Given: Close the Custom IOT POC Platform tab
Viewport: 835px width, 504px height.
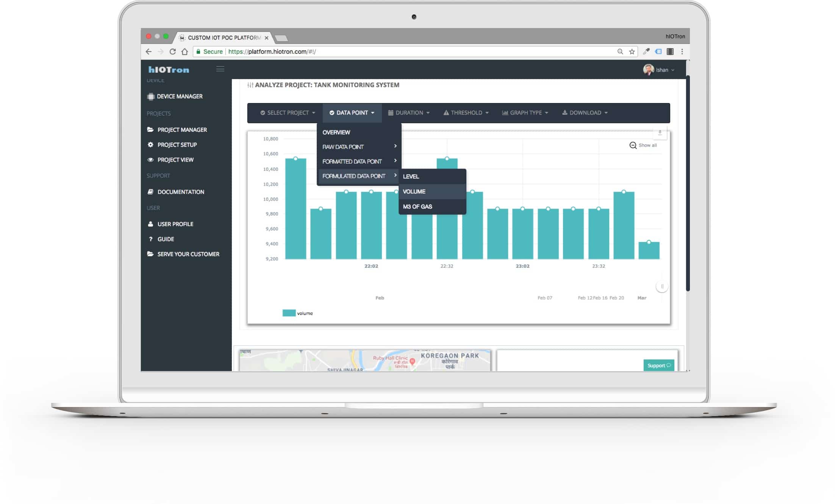Looking at the screenshot, I should 267,38.
